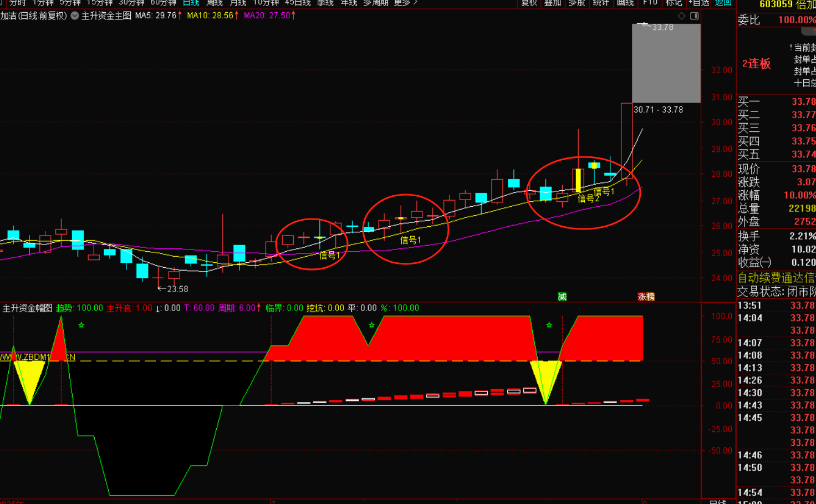
Task: Open the 多周期 multi-period view
Action: point(375,3)
